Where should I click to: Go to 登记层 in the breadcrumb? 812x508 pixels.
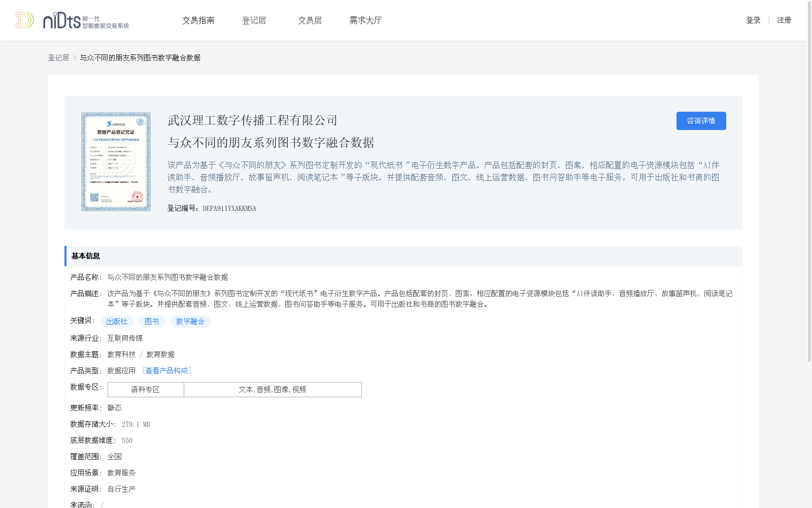coord(58,58)
